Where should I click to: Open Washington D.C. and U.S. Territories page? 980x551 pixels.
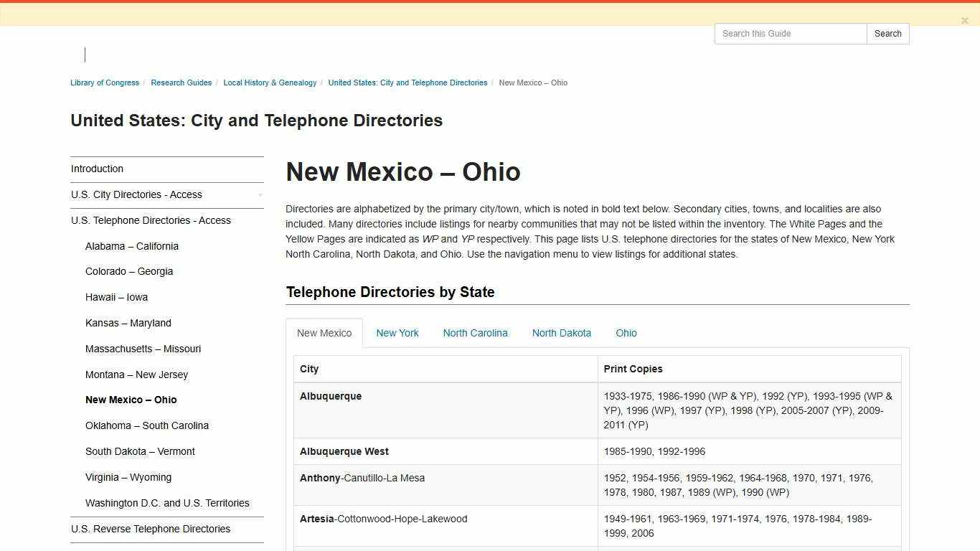(167, 503)
